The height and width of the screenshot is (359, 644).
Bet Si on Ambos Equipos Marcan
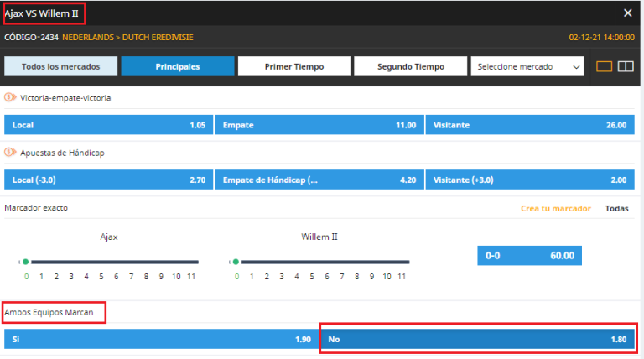pyautogui.click(x=161, y=339)
